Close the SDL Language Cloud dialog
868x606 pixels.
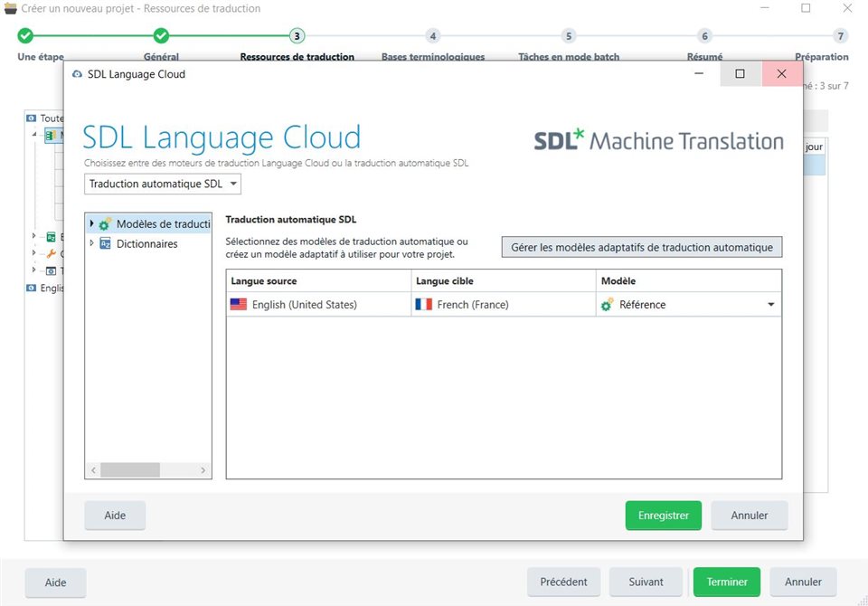click(x=781, y=73)
